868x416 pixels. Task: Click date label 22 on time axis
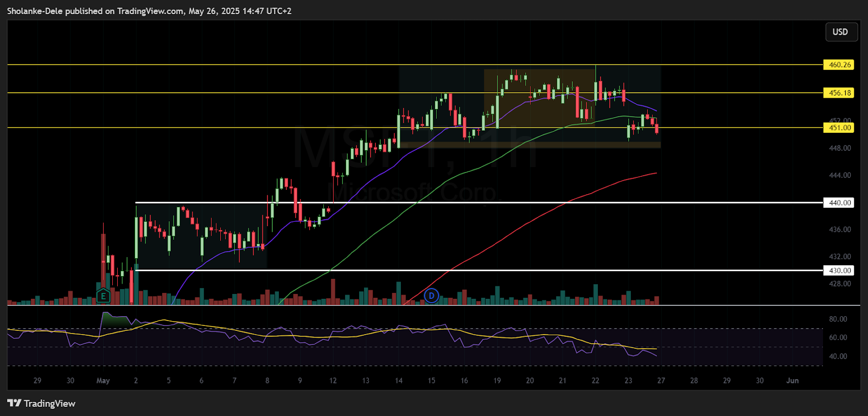click(x=596, y=381)
